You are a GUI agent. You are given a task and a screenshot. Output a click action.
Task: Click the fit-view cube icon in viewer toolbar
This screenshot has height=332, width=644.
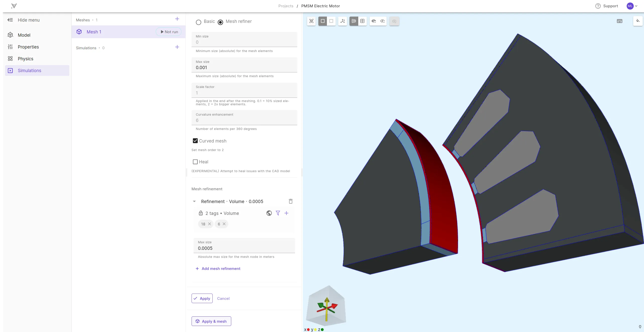click(x=311, y=21)
